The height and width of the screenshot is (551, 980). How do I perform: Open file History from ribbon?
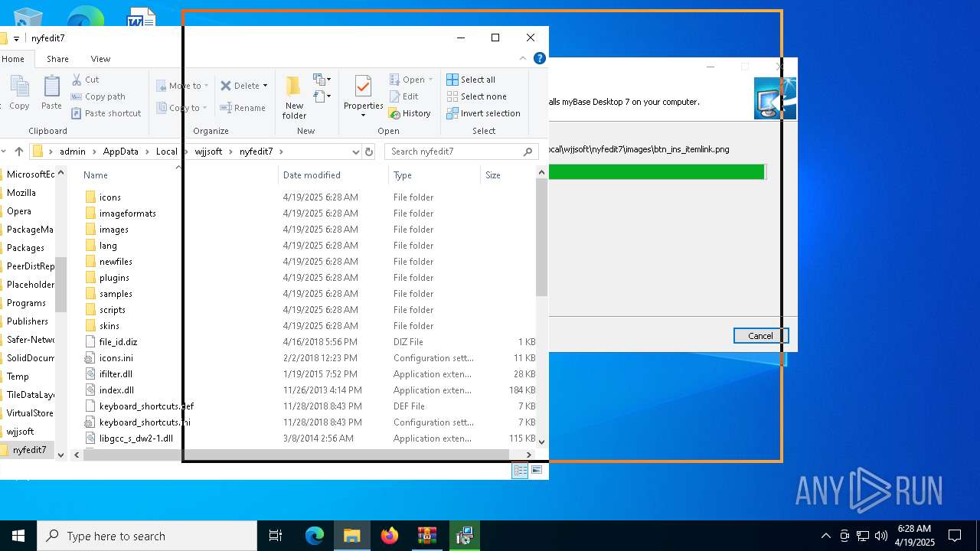pyautogui.click(x=410, y=113)
